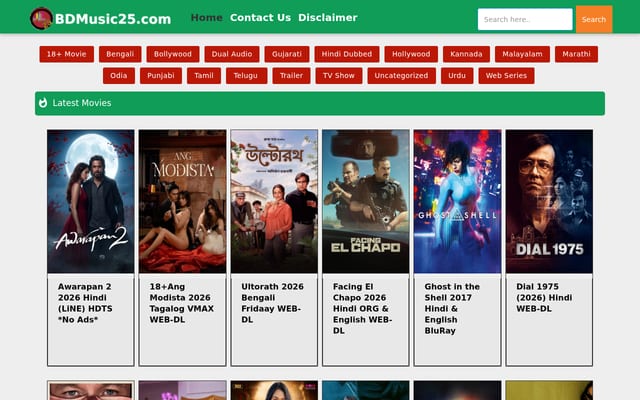Open the Disclaimer page
Viewport: 640px width, 400px height.
328,18
